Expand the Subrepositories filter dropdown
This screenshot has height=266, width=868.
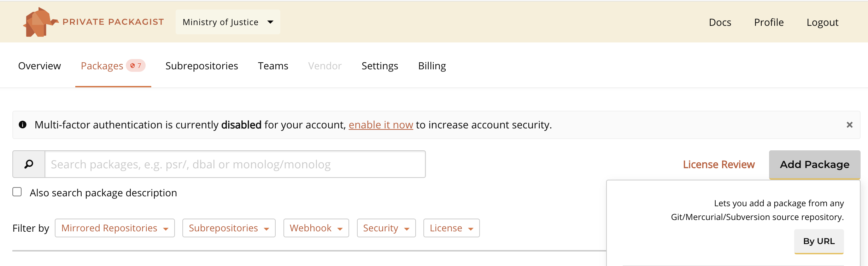tap(229, 228)
